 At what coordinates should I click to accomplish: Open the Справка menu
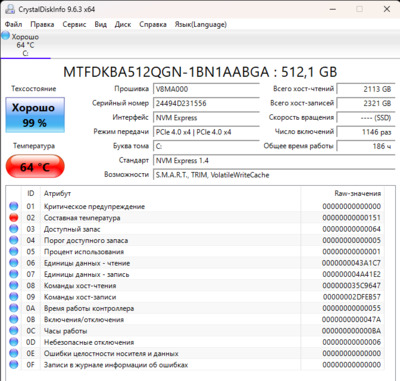click(153, 24)
